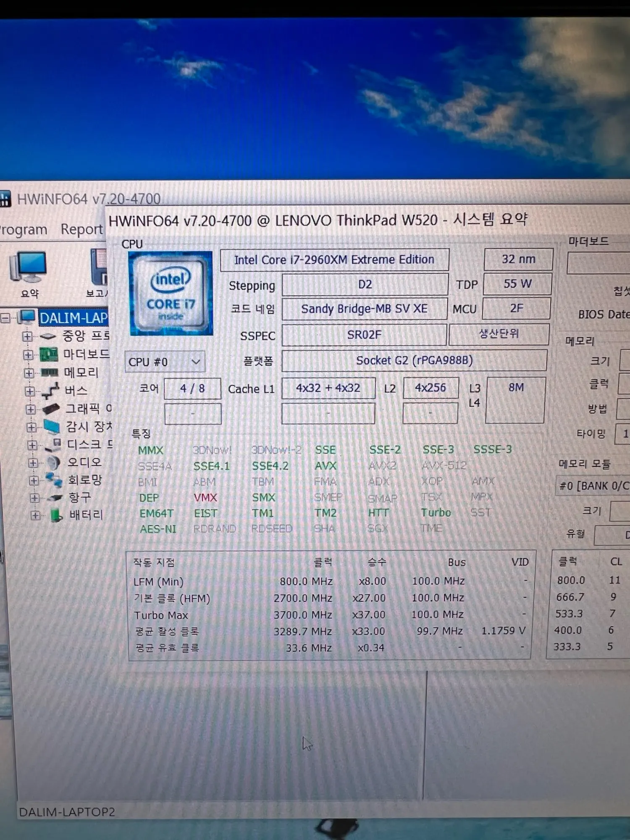This screenshot has height=840, width=630.
Task: Click the network icon beside 회로망
Action: click(x=54, y=480)
